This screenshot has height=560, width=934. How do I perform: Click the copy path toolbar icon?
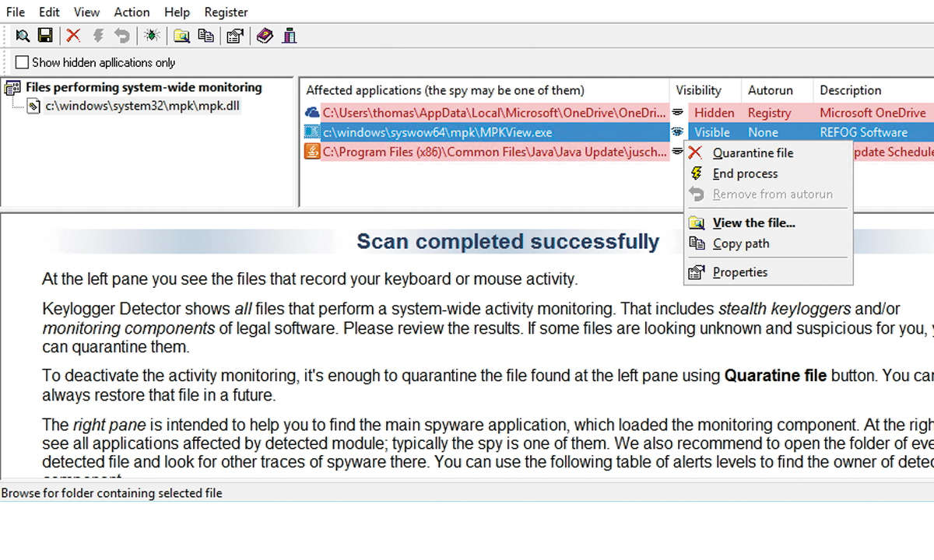click(205, 35)
